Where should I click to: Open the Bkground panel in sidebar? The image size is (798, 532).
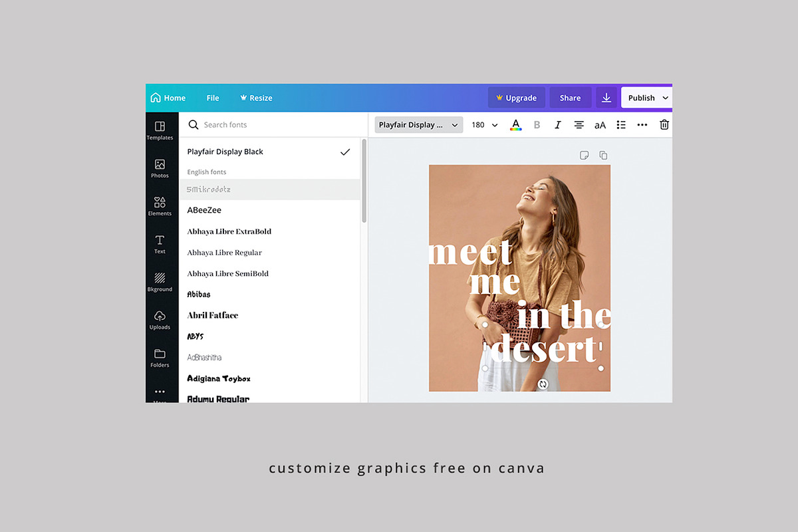point(160,282)
